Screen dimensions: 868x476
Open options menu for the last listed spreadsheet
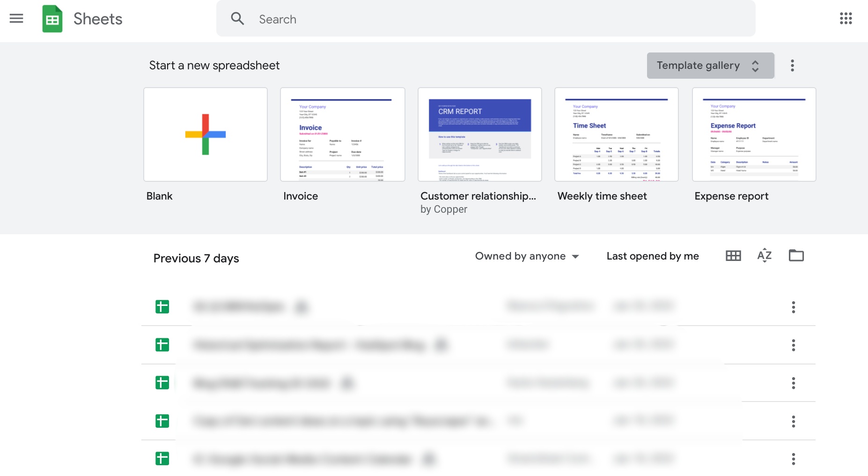tap(794, 459)
